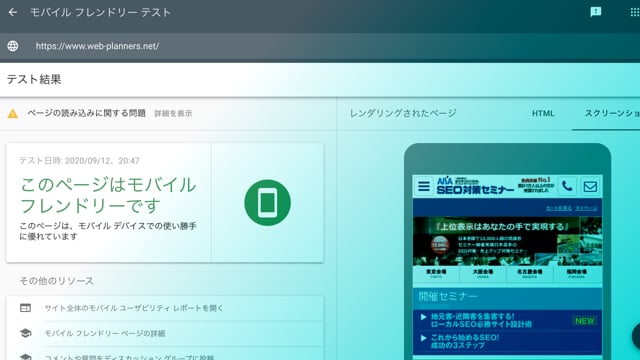Open the Google apps grid icon

tap(635, 12)
